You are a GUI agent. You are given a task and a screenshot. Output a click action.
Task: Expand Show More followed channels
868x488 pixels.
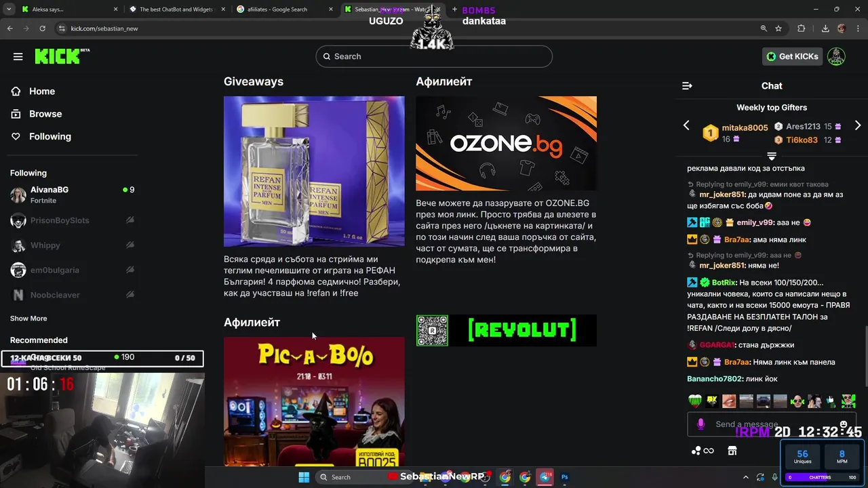pos(28,319)
